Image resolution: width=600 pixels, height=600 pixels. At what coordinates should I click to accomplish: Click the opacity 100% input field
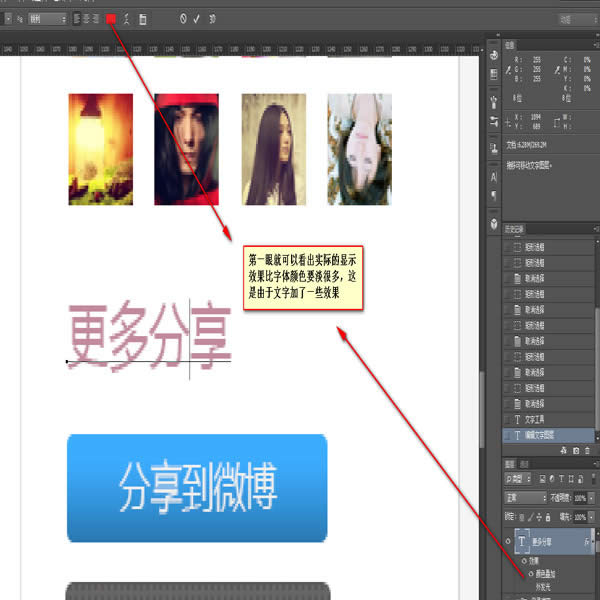pos(580,498)
